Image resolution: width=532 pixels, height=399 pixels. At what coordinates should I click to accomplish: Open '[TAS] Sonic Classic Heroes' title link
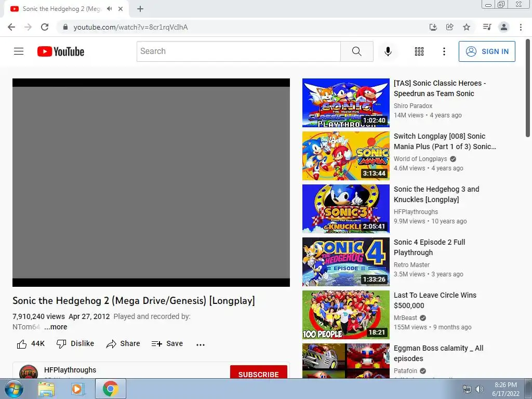click(440, 88)
